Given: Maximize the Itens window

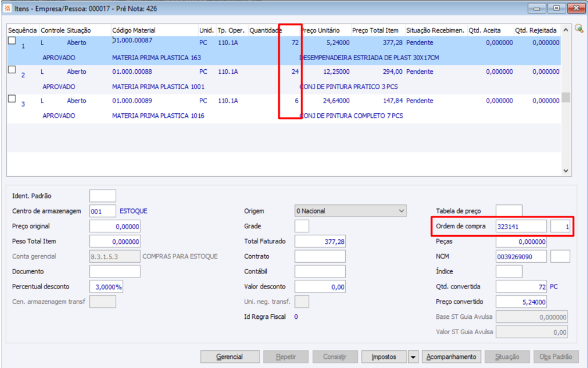Looking at the screenshot, I should (557, 8).
